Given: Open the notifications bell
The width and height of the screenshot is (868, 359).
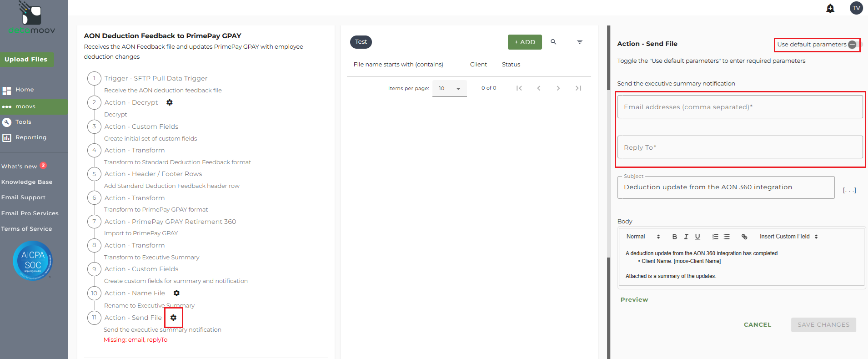Looking at the screenshot, I should pyautogui.click(x=830, y=8).
